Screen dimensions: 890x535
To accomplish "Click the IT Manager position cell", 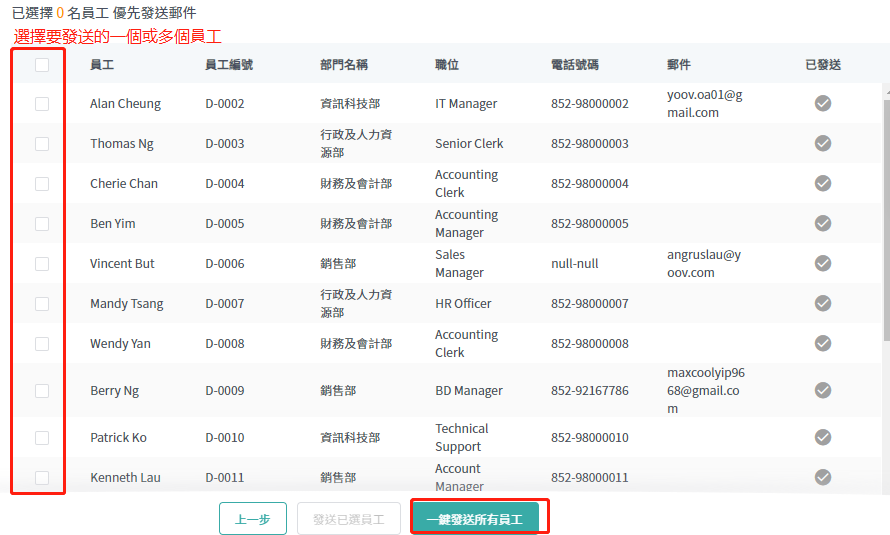I will pos(466,104).
